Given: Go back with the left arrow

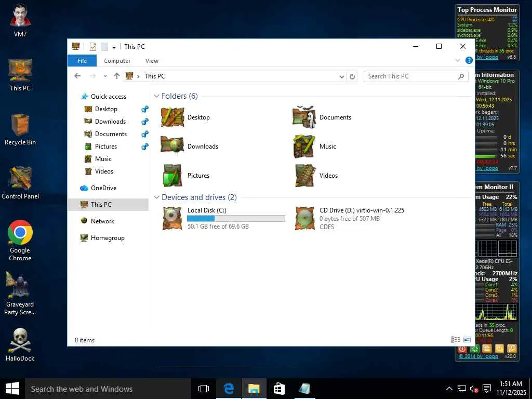Looking at the screenshot, I should [x=78, y=76].
